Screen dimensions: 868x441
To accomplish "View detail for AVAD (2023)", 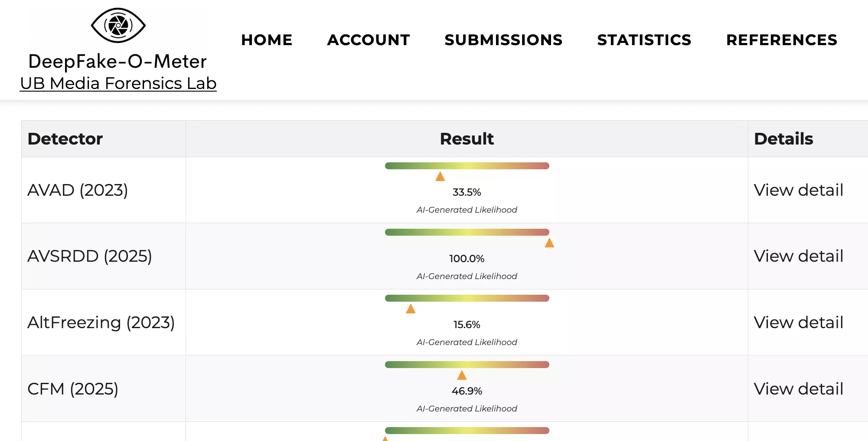I will 798,190.
